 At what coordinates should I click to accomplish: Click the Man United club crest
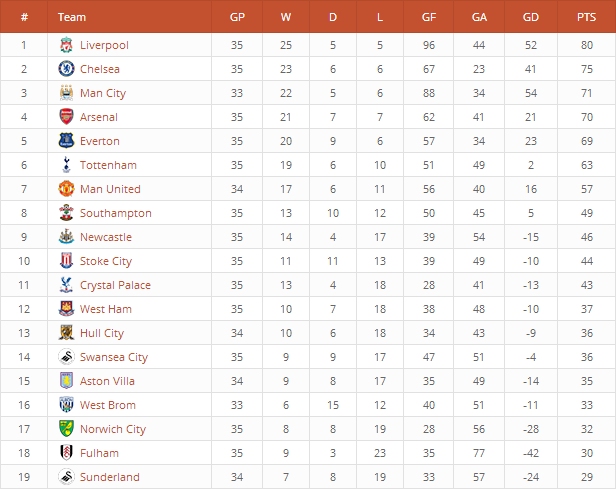click(x=66, y=189)
